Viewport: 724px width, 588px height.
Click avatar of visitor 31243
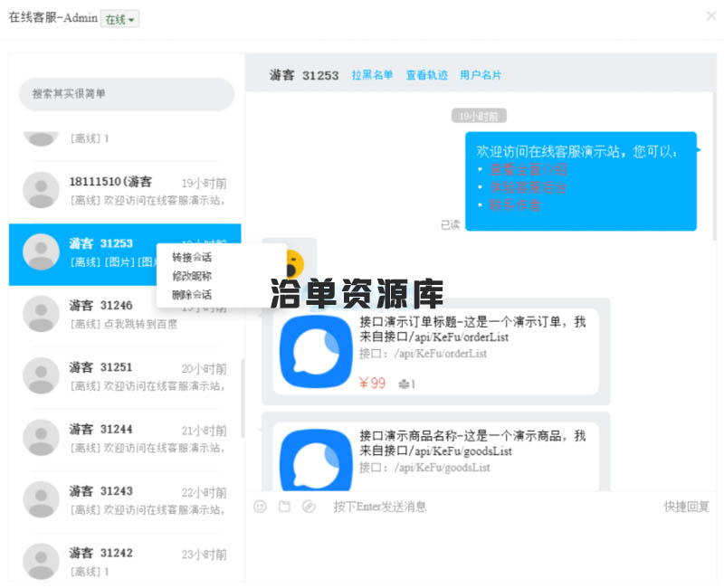click(41, 499)
